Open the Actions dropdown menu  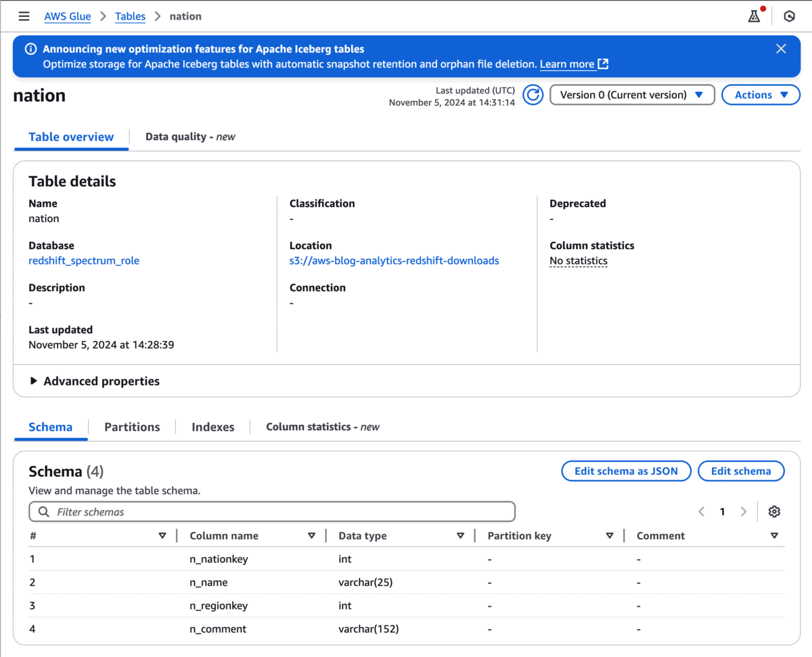(761, 95)
